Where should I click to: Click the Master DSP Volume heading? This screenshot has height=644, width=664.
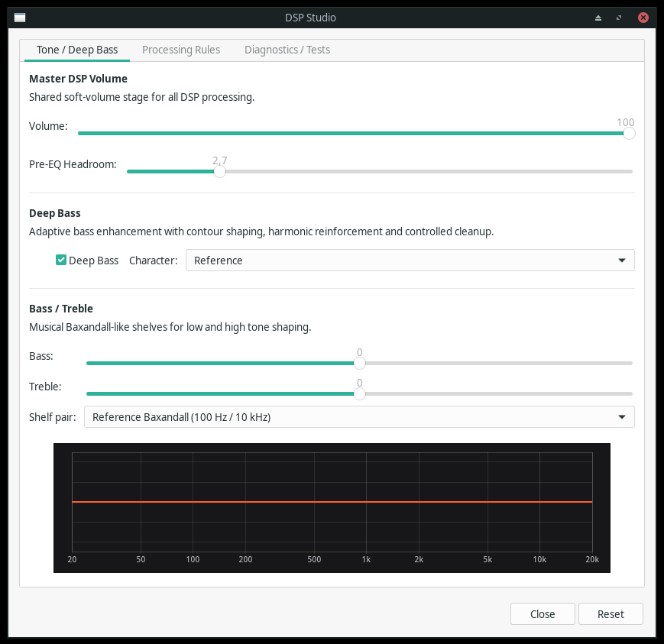[x=78, y=79]
